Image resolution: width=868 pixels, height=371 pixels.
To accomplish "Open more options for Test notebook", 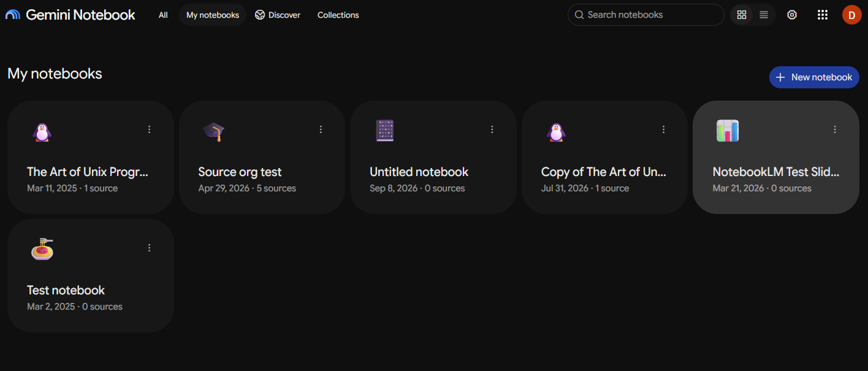I will [149, 248].
